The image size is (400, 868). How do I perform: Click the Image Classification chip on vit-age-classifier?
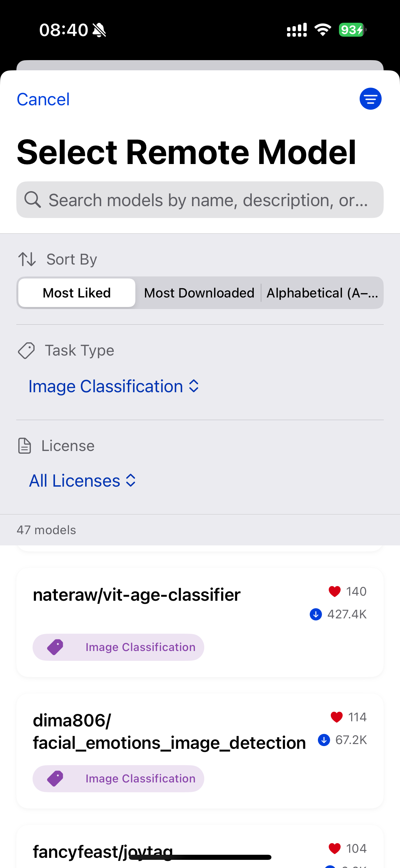(x=118, y=647)
